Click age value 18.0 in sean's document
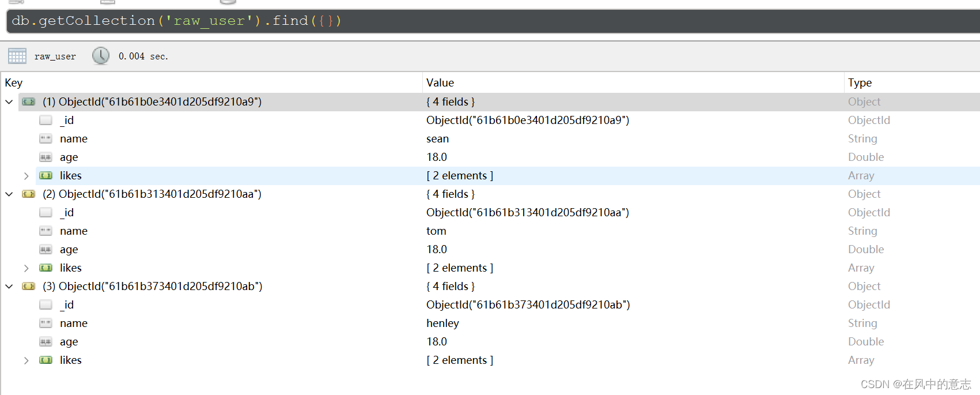Viewport: 980px width, 395px height. click(437, 157)
